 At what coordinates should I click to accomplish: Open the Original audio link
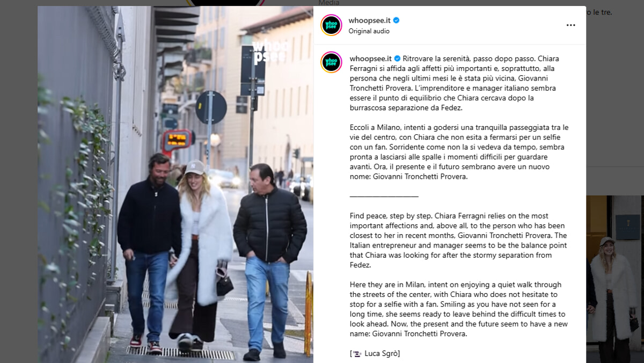pos(369,31)
